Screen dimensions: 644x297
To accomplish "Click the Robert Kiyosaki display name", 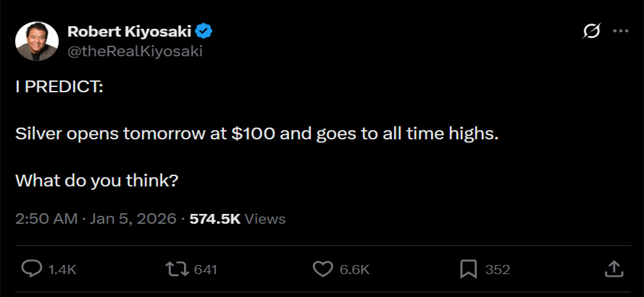I will (x=128, y=31).
